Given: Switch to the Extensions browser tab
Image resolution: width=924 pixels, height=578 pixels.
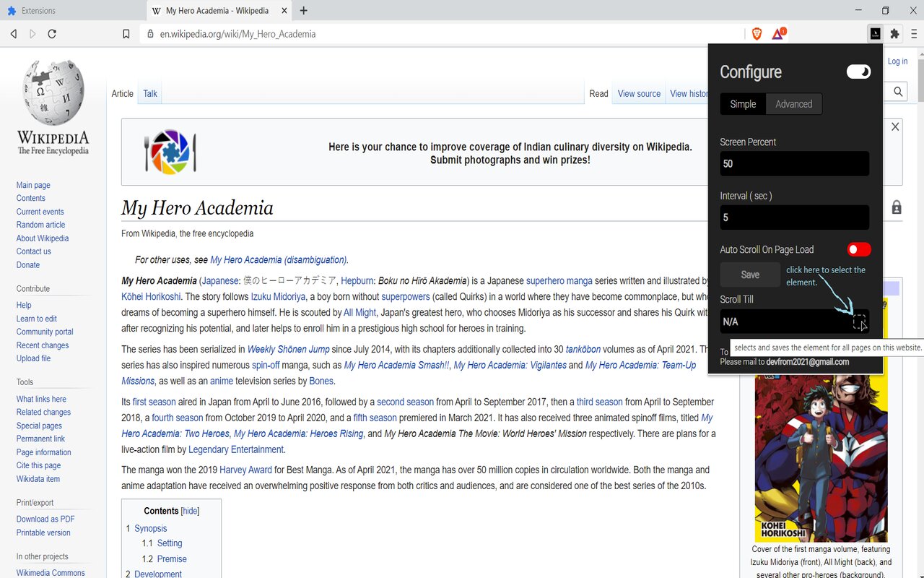Looking at the screenshot, I should click(72, 11).
